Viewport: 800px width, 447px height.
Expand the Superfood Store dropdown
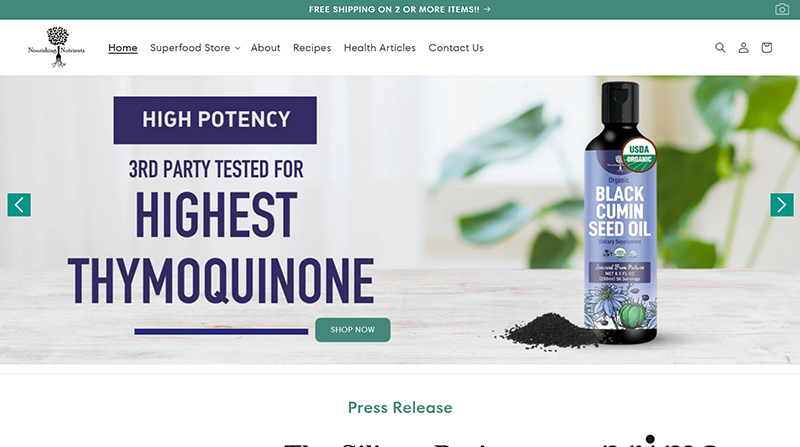click(195, 47)
